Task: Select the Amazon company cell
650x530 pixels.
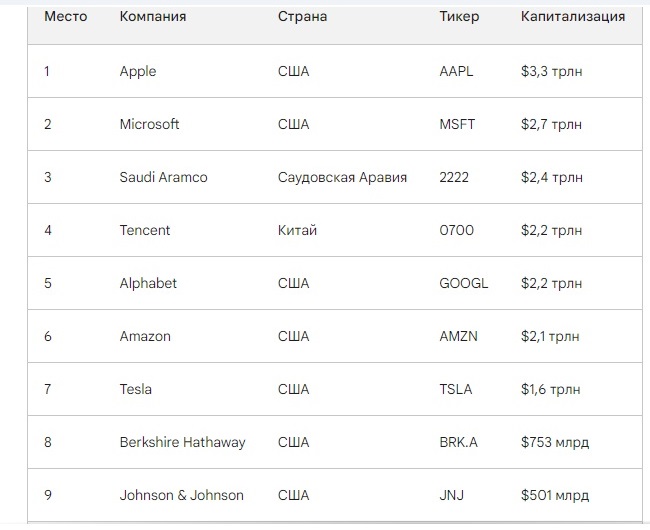Action: tap(145, 336)
